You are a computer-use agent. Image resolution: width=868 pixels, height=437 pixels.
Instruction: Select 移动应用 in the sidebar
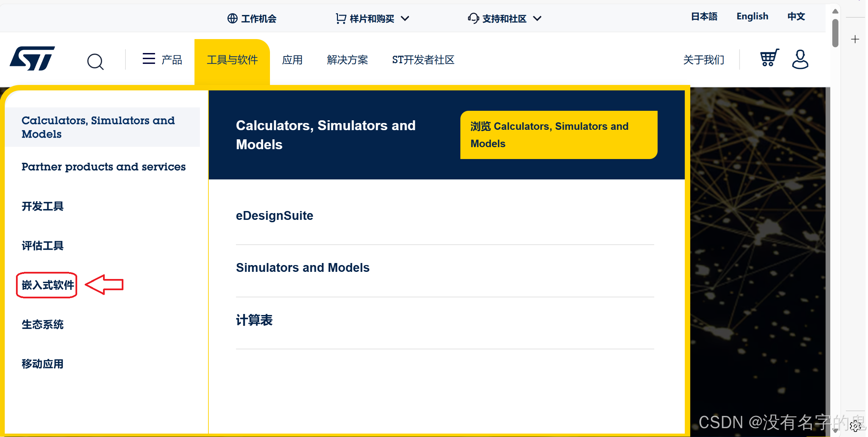42,364
